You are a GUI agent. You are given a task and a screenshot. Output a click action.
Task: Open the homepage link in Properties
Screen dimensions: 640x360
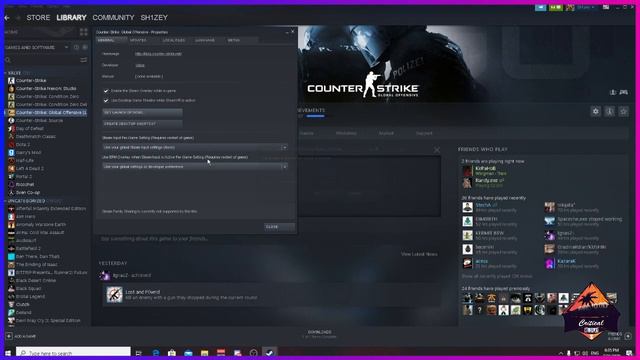pyautogui.click(x=158, y=53)
